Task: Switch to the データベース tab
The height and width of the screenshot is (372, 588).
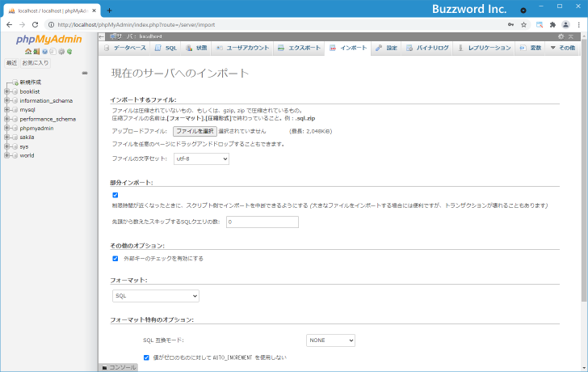Action: pos(125,48)
